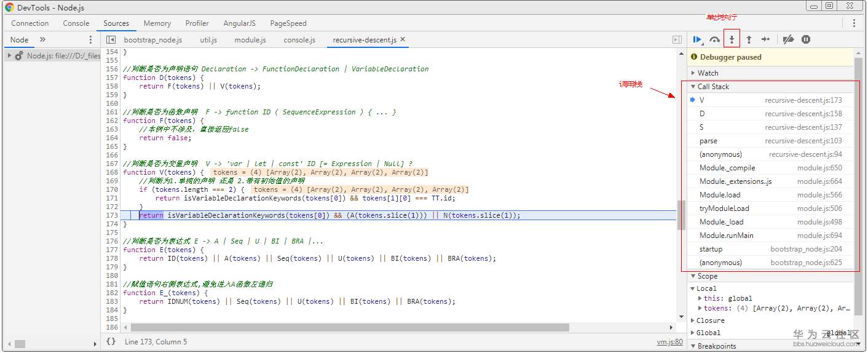Switch to the Console panel
This screenshot has width=868, height=353.
(x=76, y=23)
